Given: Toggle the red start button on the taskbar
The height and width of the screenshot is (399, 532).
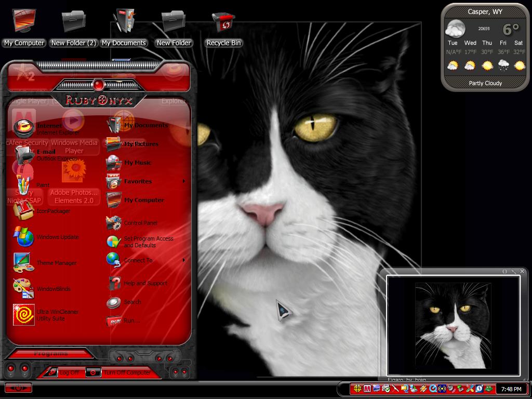Looking at the screenshot, I should pos(18,388).
